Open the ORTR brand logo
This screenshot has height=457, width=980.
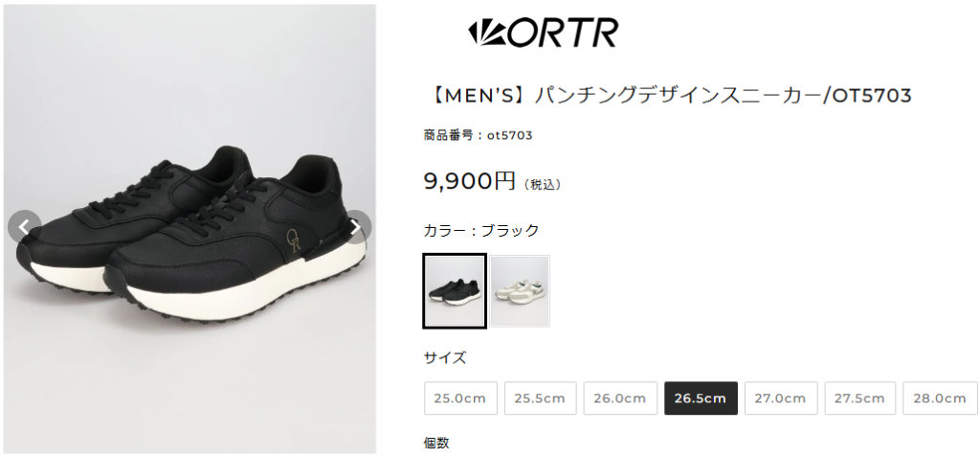[x=544, y=33]
